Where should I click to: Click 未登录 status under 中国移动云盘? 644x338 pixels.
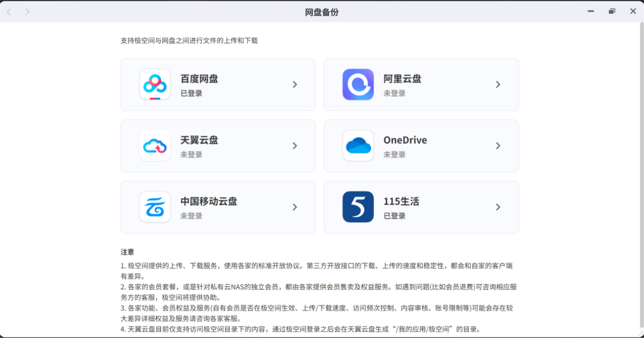coord(191,216)
